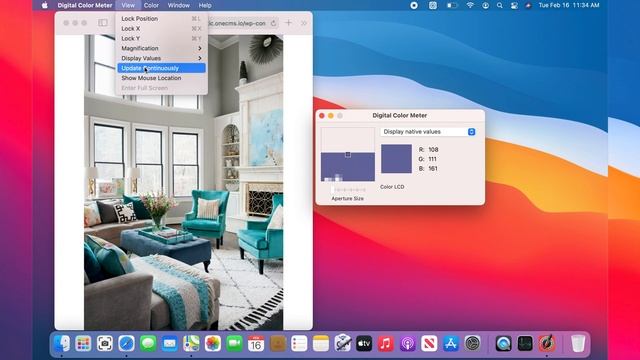Click the living room image in Safari

184,182
